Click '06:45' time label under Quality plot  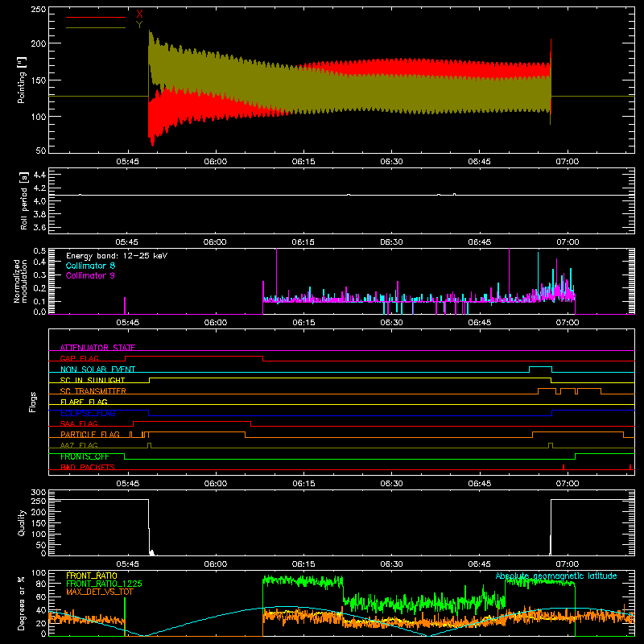(479, 564)
